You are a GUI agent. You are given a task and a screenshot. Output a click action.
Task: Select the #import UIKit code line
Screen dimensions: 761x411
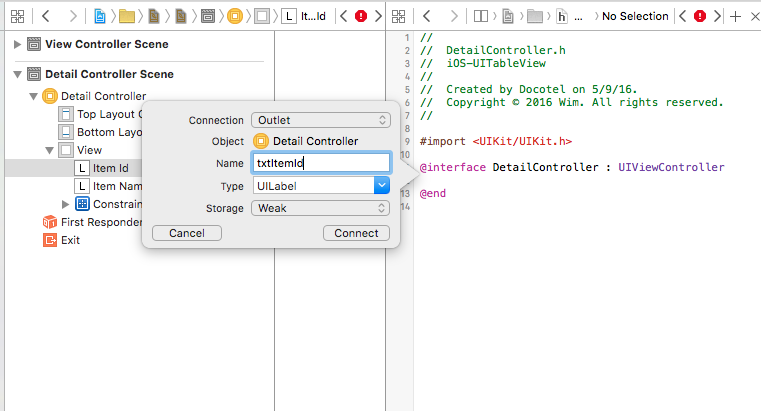click(496, 141)
